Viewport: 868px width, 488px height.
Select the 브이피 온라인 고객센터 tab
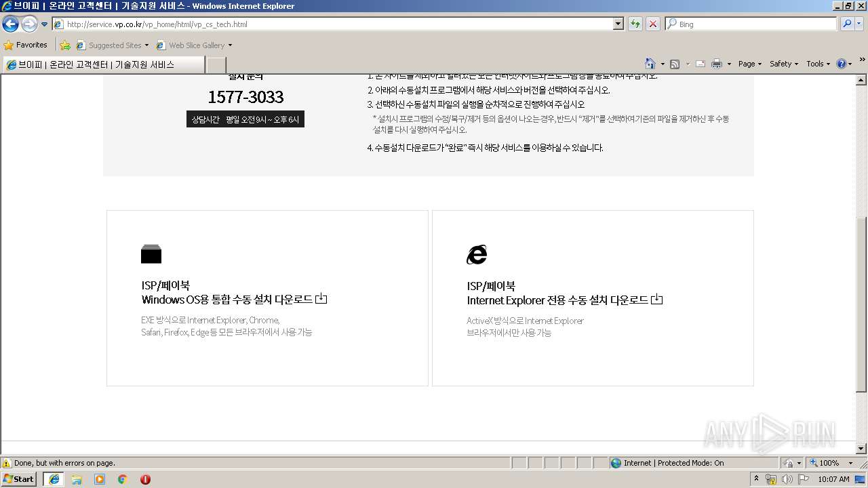click(x=103, y=64)
